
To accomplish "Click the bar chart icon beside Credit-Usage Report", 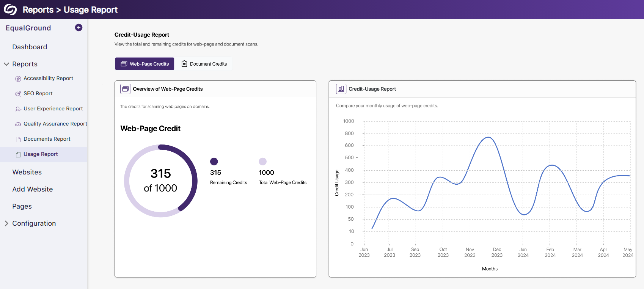I will [x=341, y=89].
